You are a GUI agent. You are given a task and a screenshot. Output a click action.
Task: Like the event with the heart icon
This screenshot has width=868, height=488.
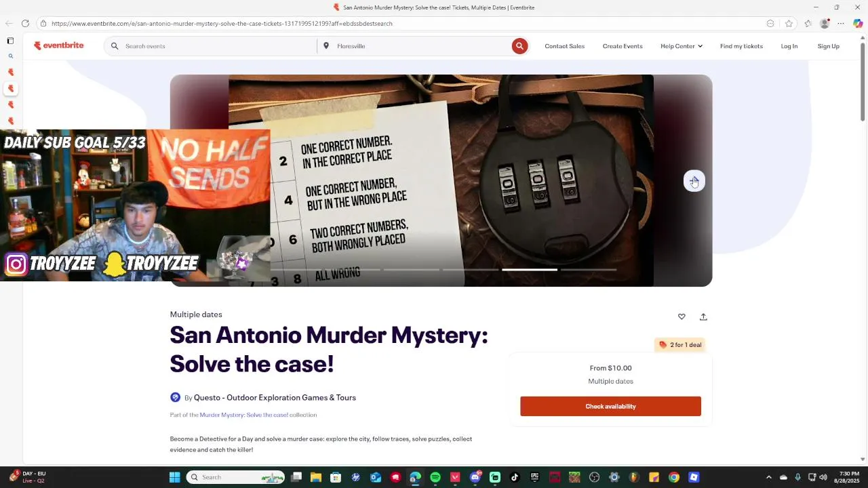[682, 317]
